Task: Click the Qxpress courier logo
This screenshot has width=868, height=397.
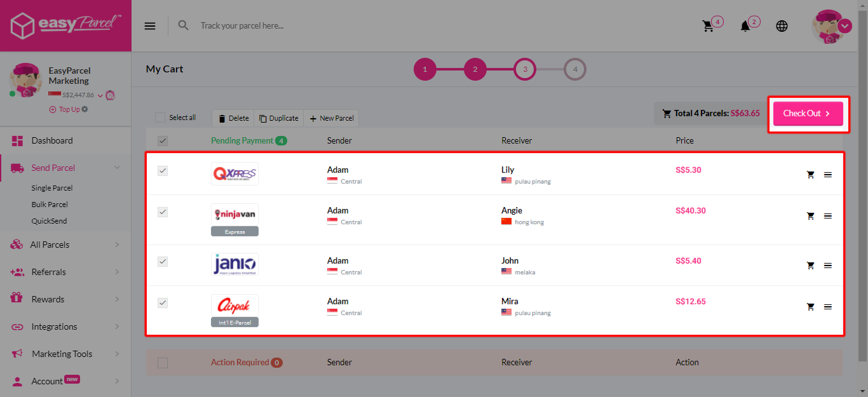Action: 234,173
